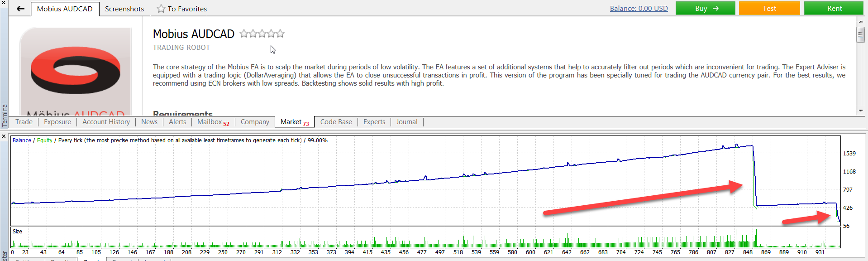The height and width of the screenshot is (261, 868).
Task: Close the Terminal panel with its X
Action: [4, 3]
